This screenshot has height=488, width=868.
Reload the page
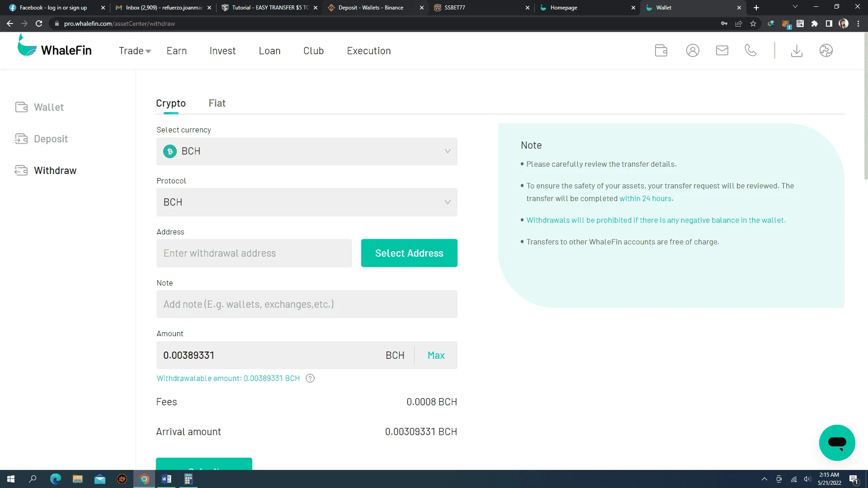(39, 23)
